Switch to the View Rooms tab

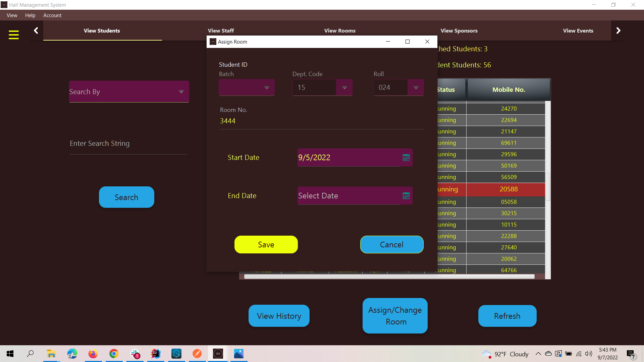(x=340, y=31)
